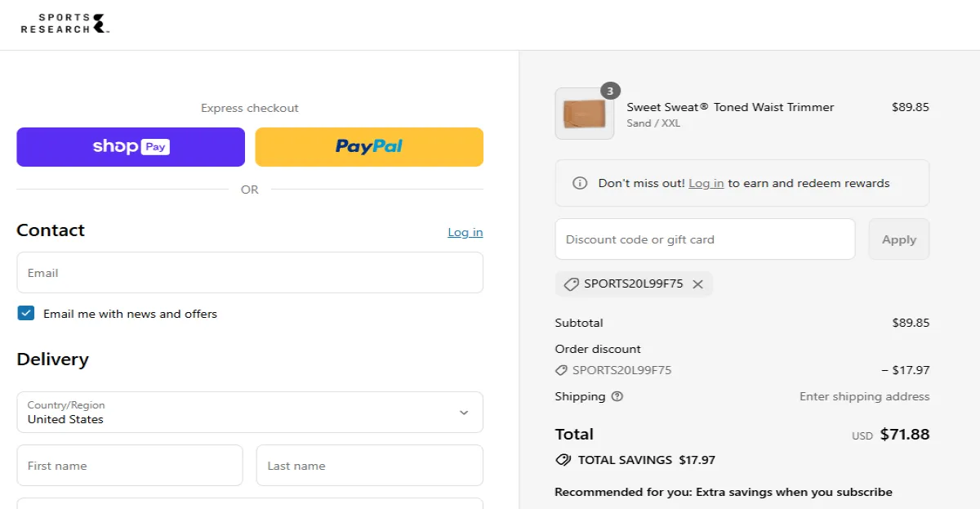The image size is (980, 509).
Task: Click the Sweet Sweat product thumbnail
Action: [x=584, y=114]
